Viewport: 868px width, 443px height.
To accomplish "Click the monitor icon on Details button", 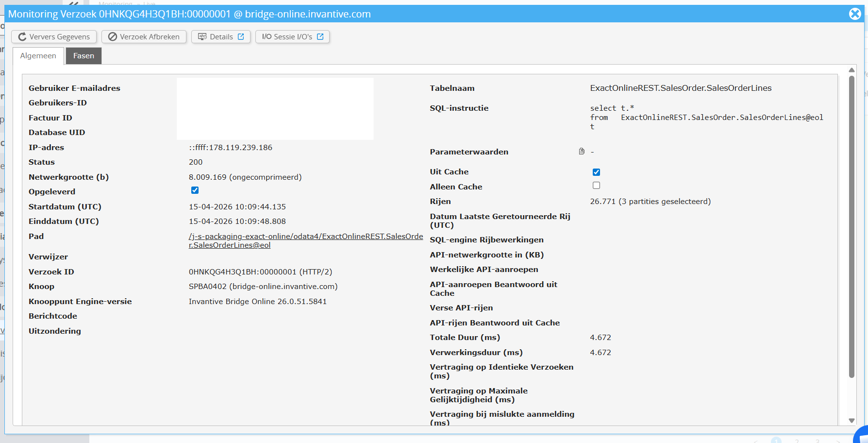I will (202, 37).
